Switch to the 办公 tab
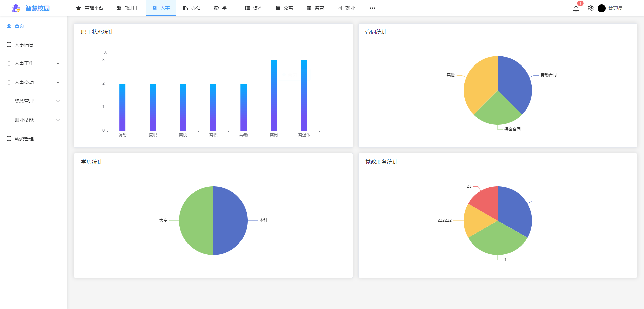Viewport: 644px width, 309px height. [192, 8]
